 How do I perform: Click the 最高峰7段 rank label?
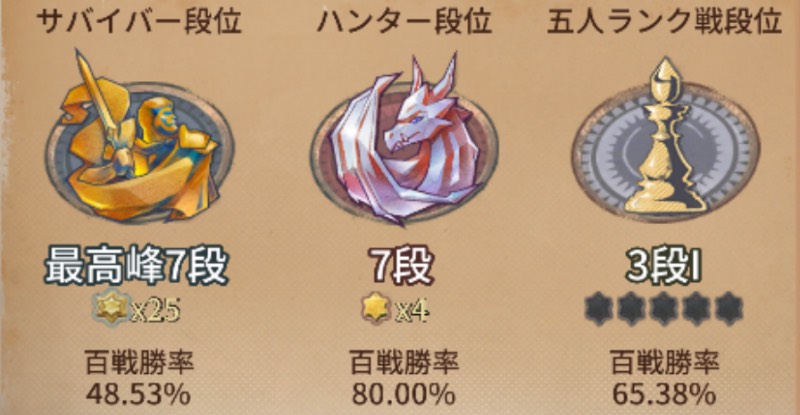tap(136, 266)
